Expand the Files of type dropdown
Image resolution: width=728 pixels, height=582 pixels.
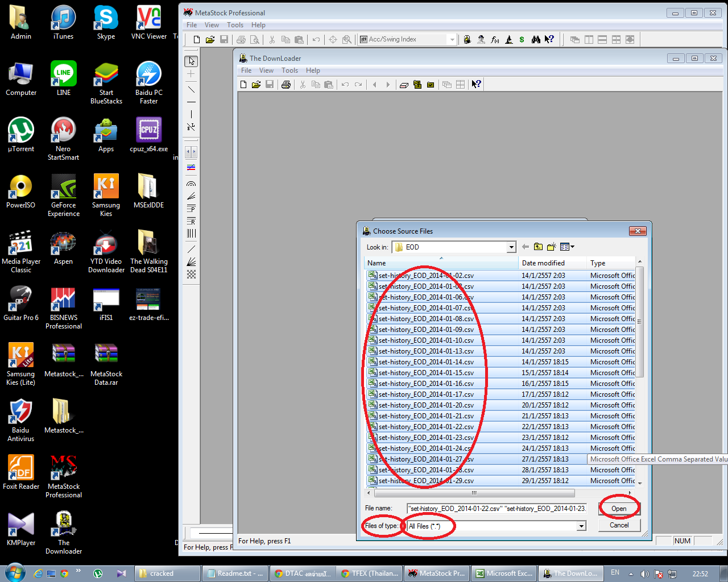pyautogui.click(x=581, y=526)
